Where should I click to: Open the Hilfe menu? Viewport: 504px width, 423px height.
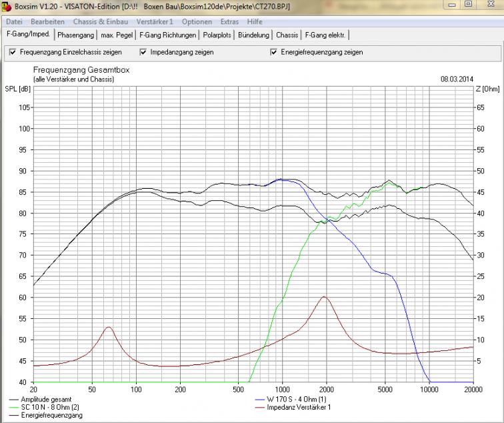(x=255, y=22)
